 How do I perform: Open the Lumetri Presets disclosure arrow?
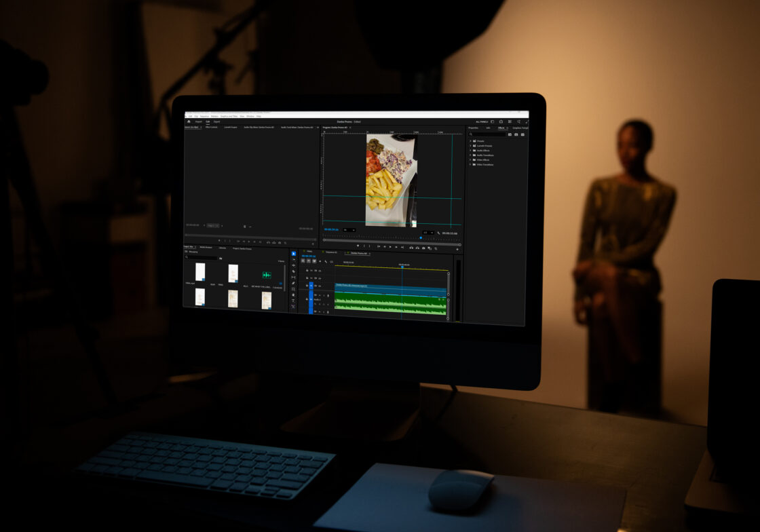(470, 146)
